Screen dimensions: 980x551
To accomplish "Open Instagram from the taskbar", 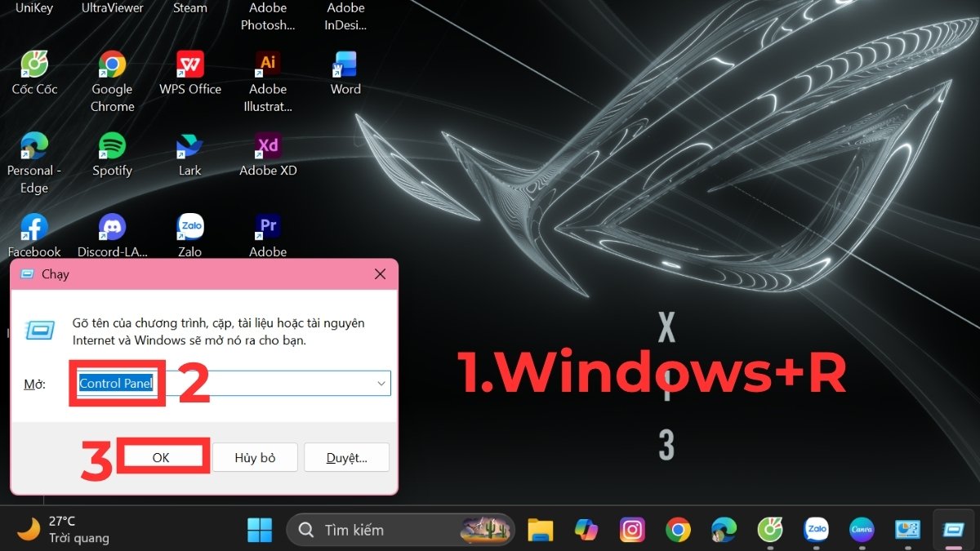I will 632,530.
